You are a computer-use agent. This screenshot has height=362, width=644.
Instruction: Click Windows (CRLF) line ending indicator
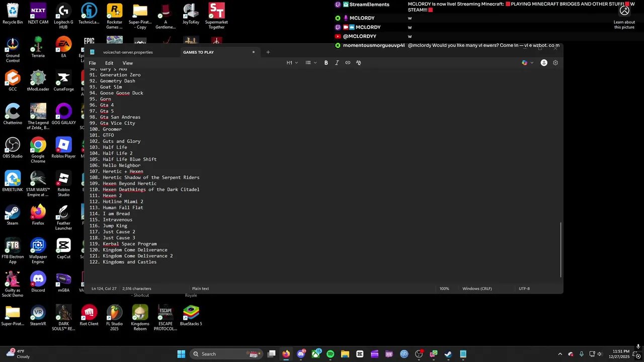tap(477, 289)
